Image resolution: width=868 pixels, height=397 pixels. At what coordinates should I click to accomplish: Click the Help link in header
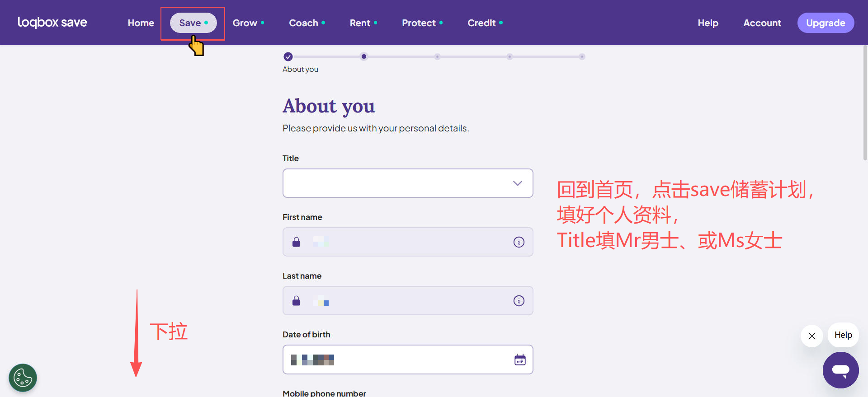(708, 23)
